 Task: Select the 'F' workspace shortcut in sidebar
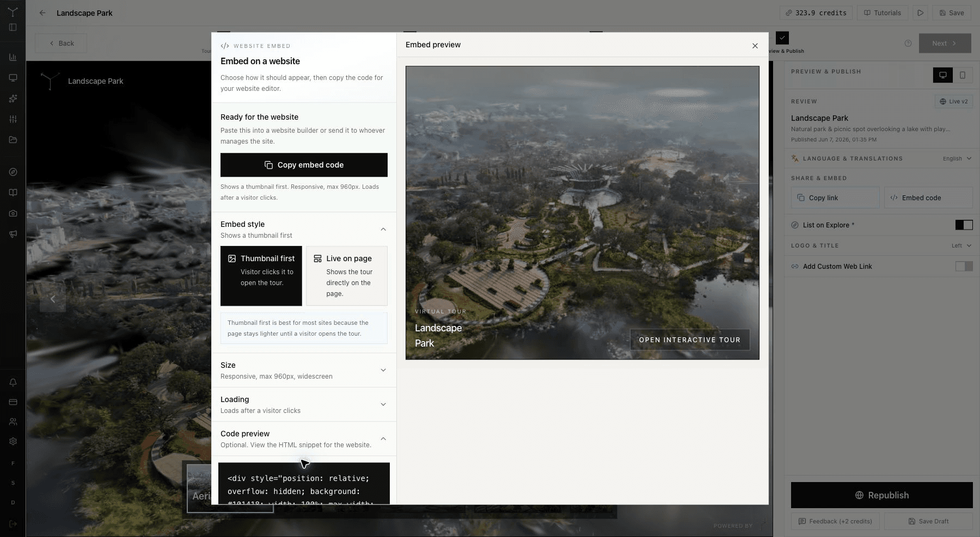point(13,464)
